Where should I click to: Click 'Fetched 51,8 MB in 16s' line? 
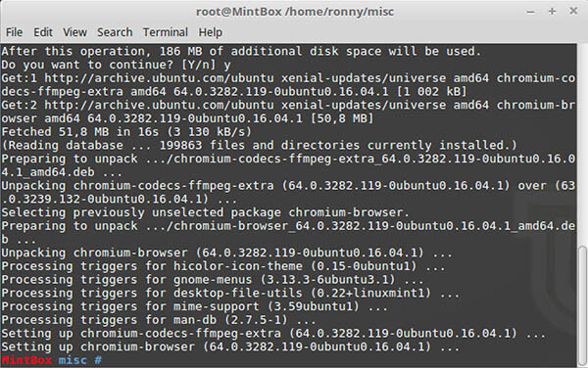(x=126, y=132)
